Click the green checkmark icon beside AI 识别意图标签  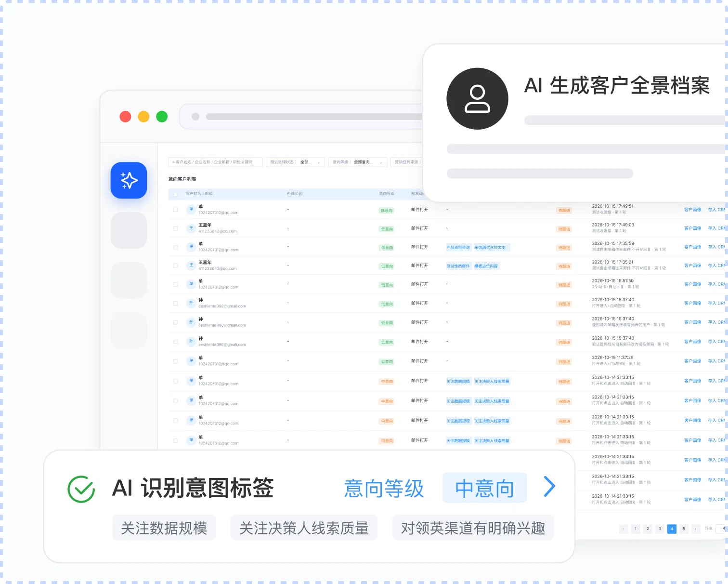pos(81,489)
